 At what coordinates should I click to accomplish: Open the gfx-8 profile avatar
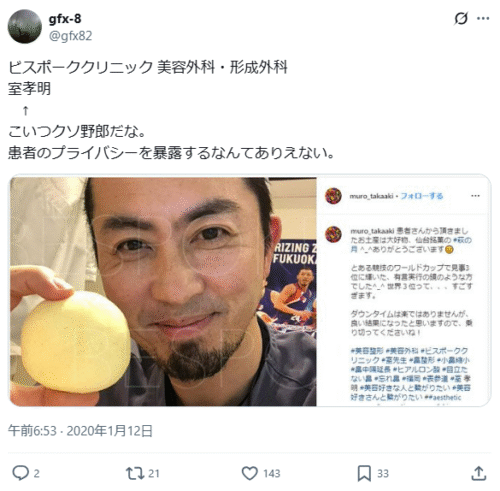click(25, 26)
